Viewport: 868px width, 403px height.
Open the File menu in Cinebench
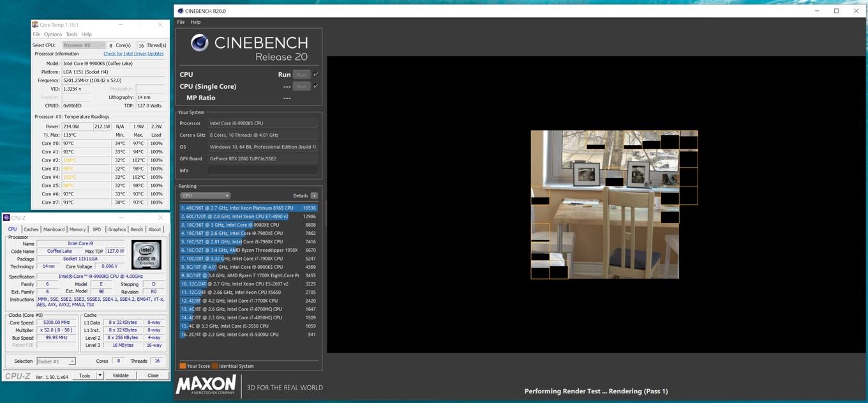pos(181,22)
